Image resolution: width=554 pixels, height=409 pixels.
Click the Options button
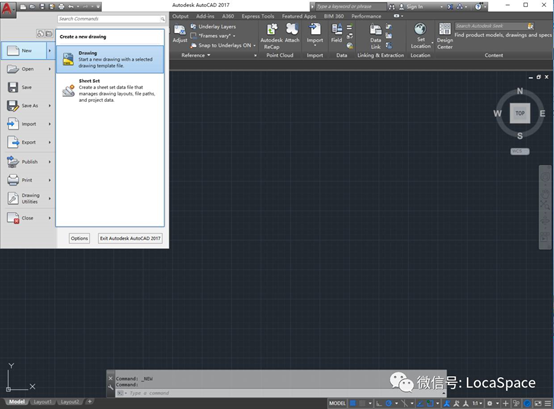[79, 238]
